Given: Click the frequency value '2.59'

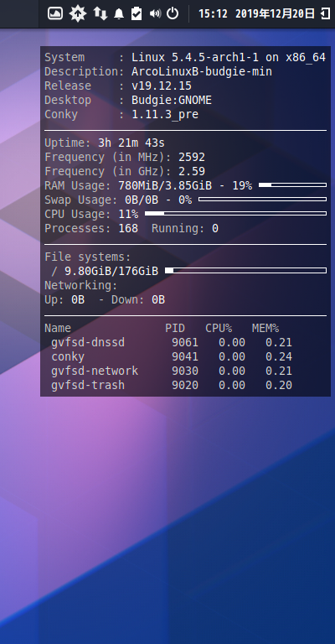Looking at the screenshot, I should [192, 171].
